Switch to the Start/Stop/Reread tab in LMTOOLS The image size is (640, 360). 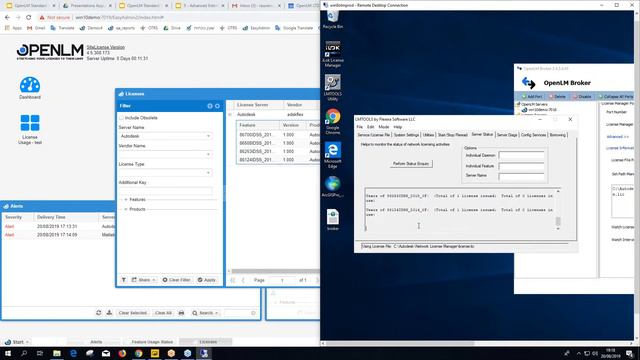452,135
